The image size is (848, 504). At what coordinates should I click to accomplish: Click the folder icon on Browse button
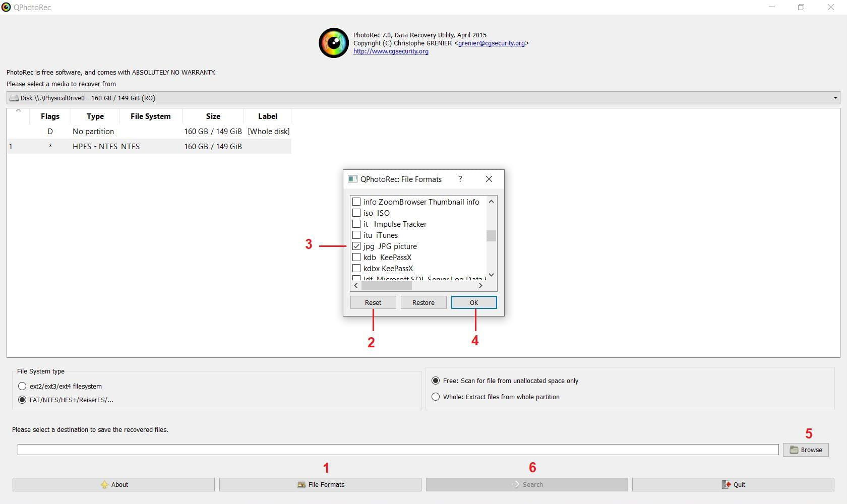pyautogui.click(x=794, y=450)
